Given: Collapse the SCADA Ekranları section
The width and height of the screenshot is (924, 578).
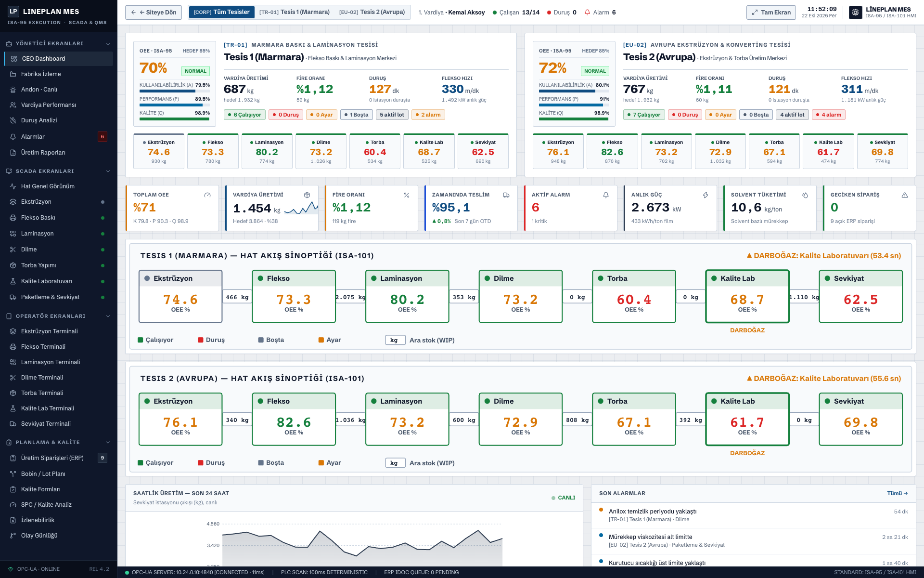Looking at the screenshot, I should point(108,171).
